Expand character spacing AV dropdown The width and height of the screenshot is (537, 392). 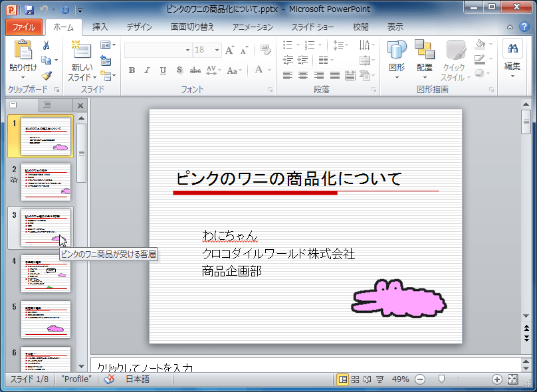(x=214, y=70)
